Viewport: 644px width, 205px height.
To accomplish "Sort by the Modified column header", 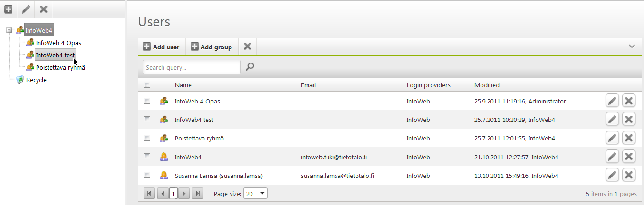I will 487,85.
